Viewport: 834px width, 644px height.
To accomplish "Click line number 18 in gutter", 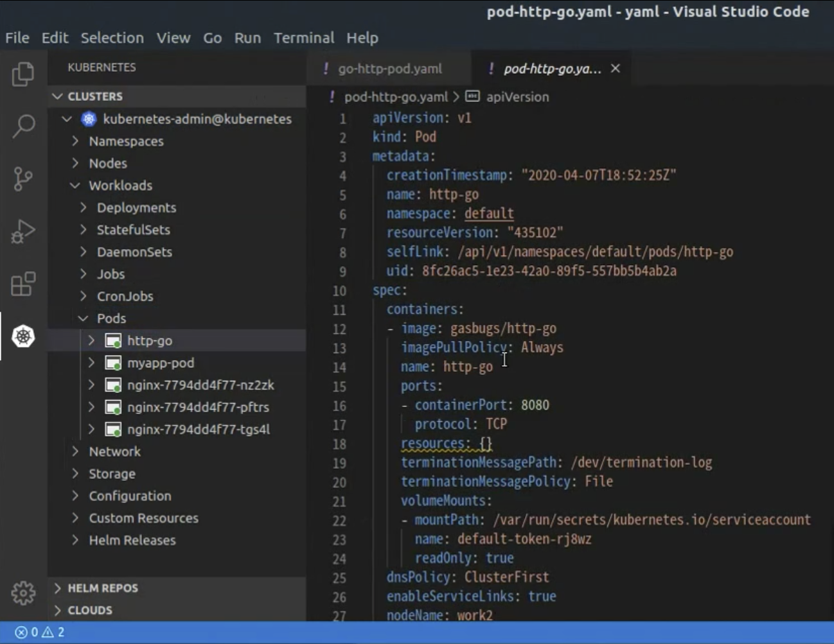I will coord(339,444).
